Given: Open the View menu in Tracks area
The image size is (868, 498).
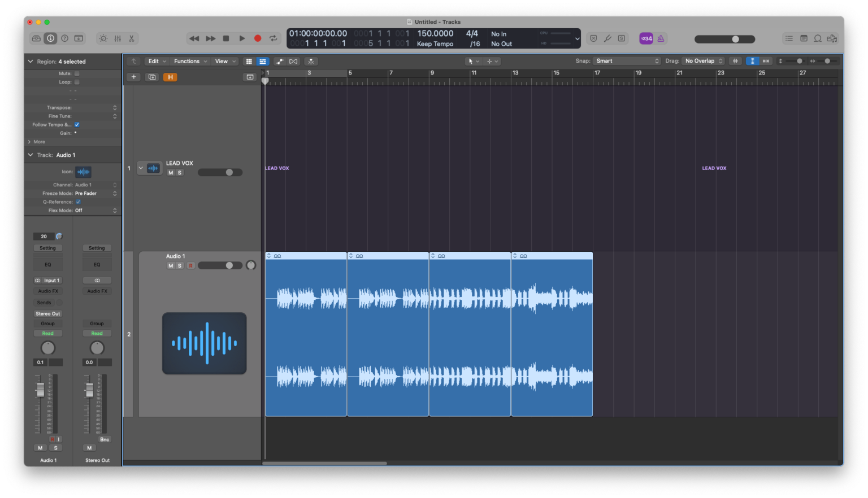Looking at the screenshot, I should (225, 61).
